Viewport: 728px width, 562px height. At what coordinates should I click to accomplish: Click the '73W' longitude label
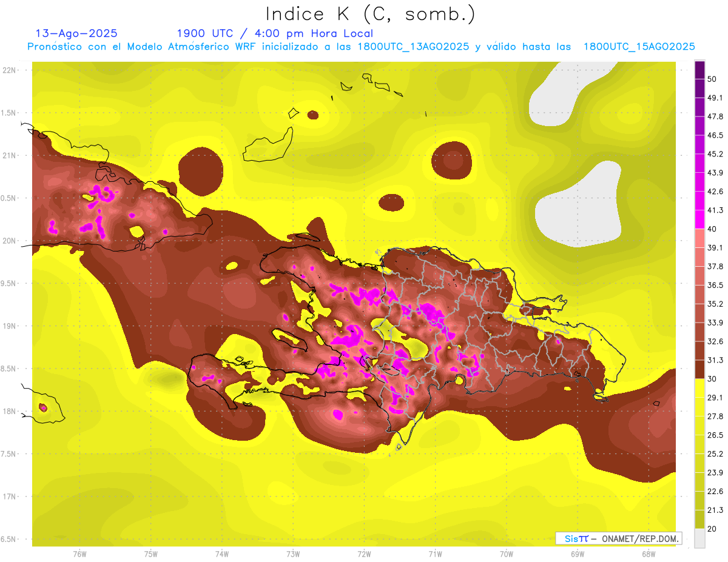(x=293, y=554)
